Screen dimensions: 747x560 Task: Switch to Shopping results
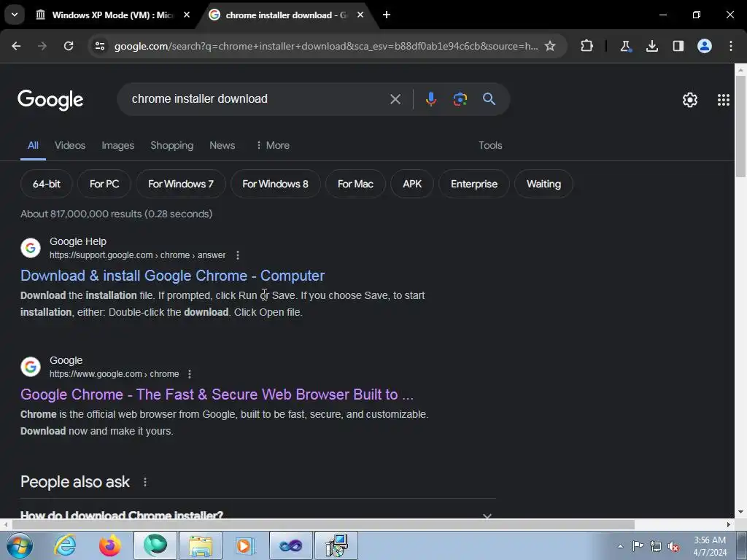[172, 145]
